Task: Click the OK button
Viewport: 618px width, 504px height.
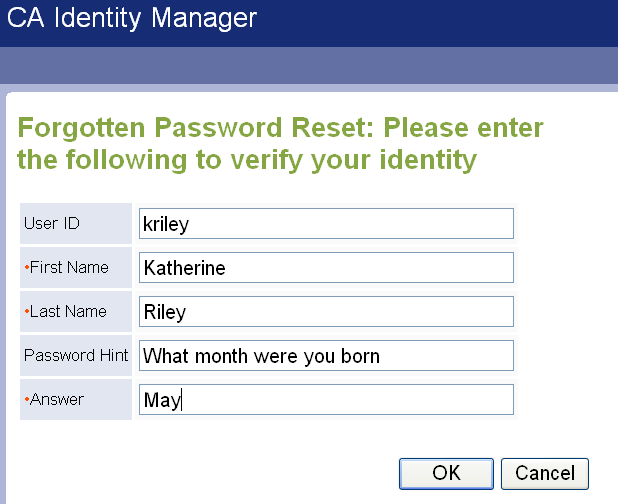Action: [446, 473]
